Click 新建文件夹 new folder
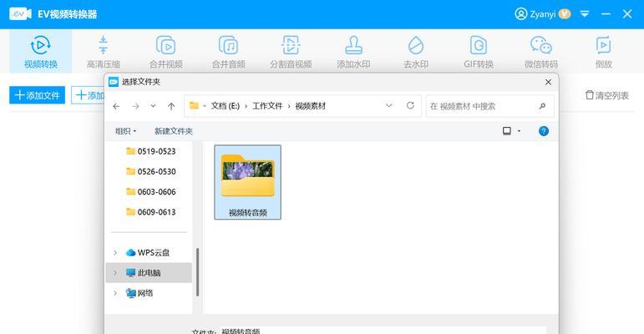The image size is (644, 334). 174,131
